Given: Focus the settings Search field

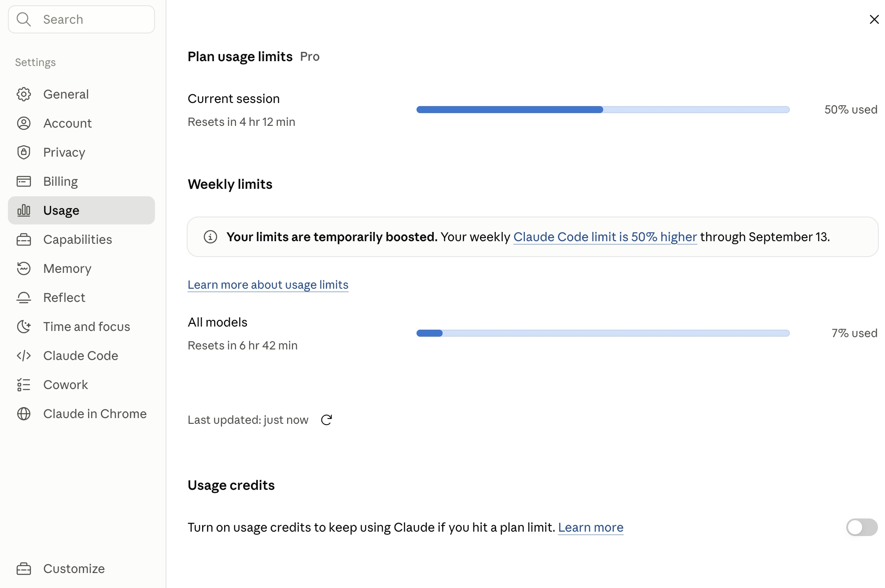Looking at the screenshot, I should [x=81, y=19].
